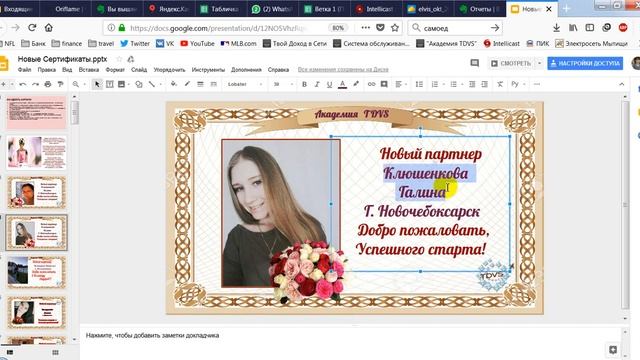Expand the zoom level dropdown arrow
Image resolution: width=640 pixels, height=360 pixels.
[84, 84]
